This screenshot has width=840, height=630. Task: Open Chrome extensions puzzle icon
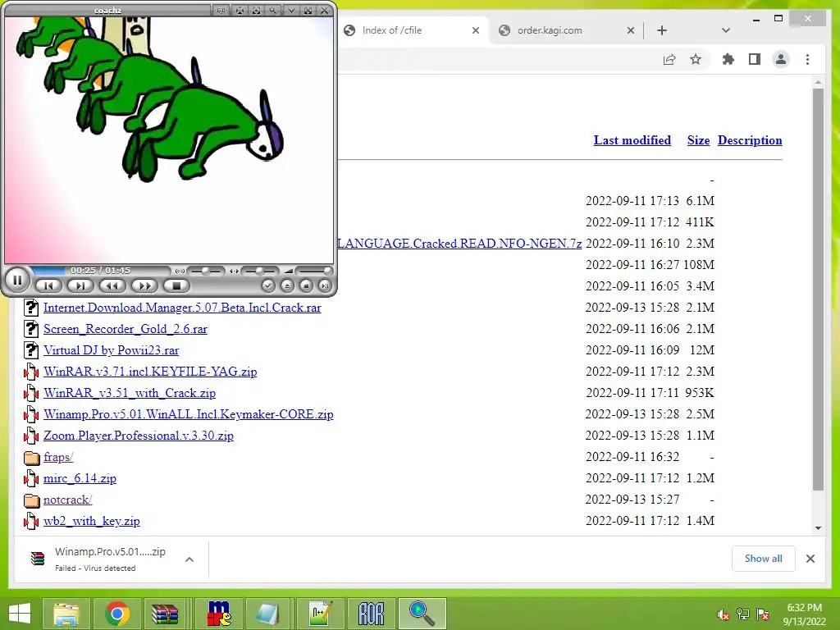point(728,59)
